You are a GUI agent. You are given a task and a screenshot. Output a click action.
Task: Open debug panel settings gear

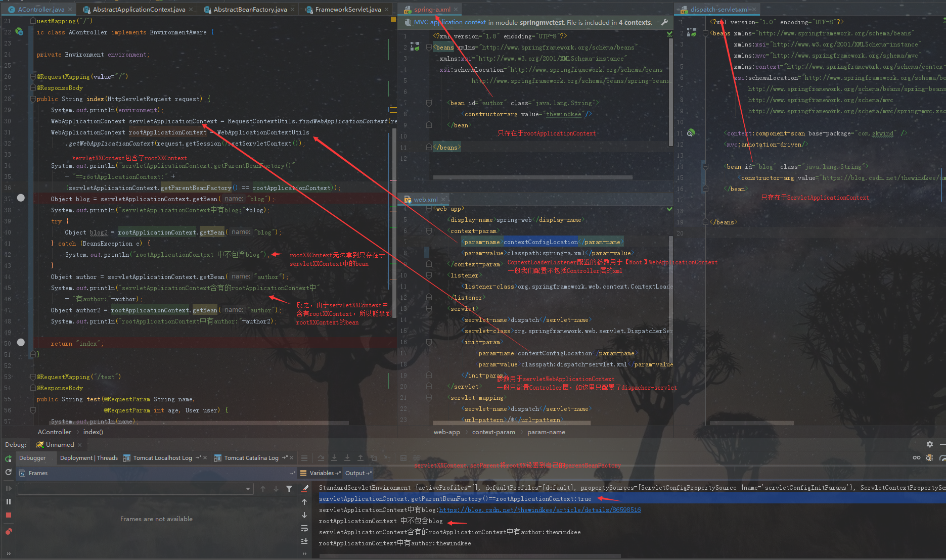929,444
